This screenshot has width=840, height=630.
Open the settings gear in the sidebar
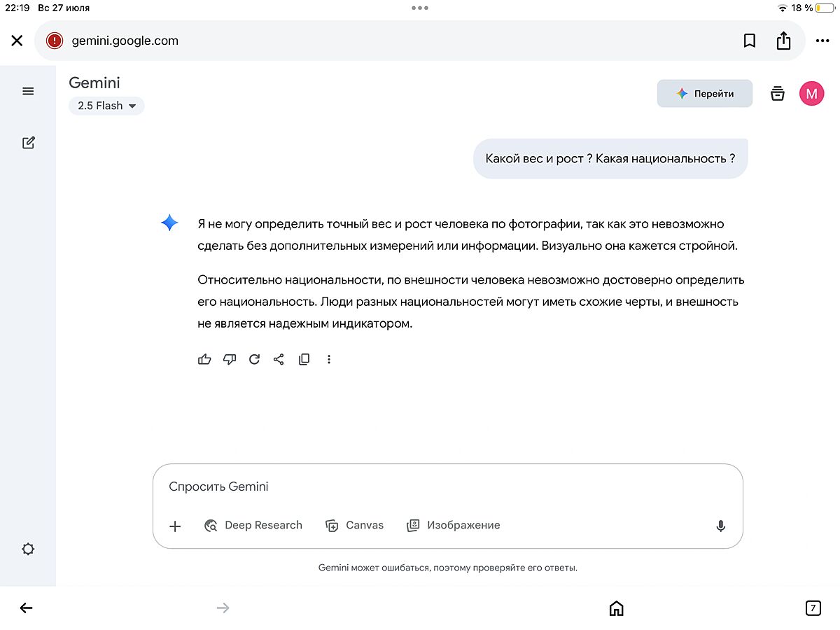(28, 549)
